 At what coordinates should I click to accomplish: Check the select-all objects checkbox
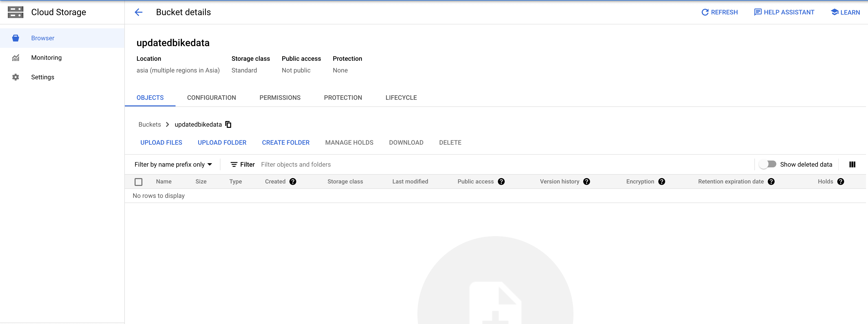coord(138,182)
